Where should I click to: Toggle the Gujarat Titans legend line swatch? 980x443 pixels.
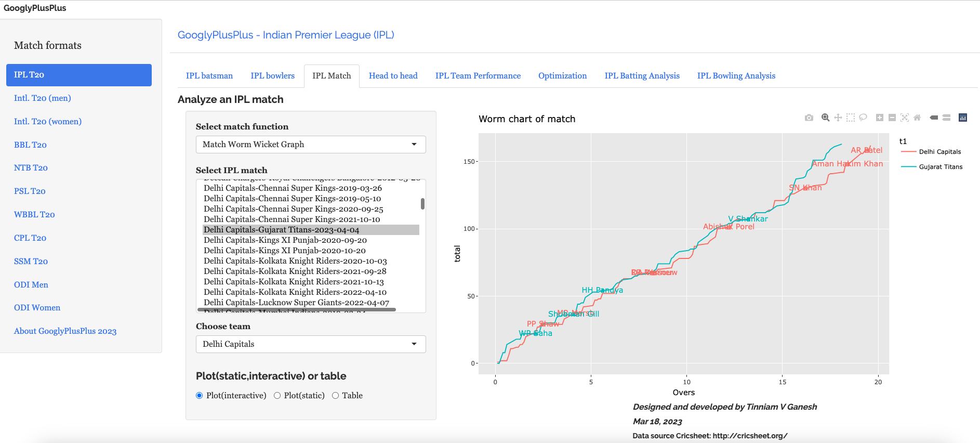pyautogui.click(x=908, y=167)
